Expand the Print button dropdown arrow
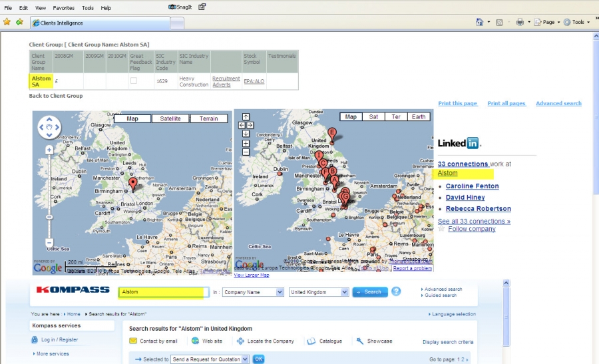 [x=529, y=22]
